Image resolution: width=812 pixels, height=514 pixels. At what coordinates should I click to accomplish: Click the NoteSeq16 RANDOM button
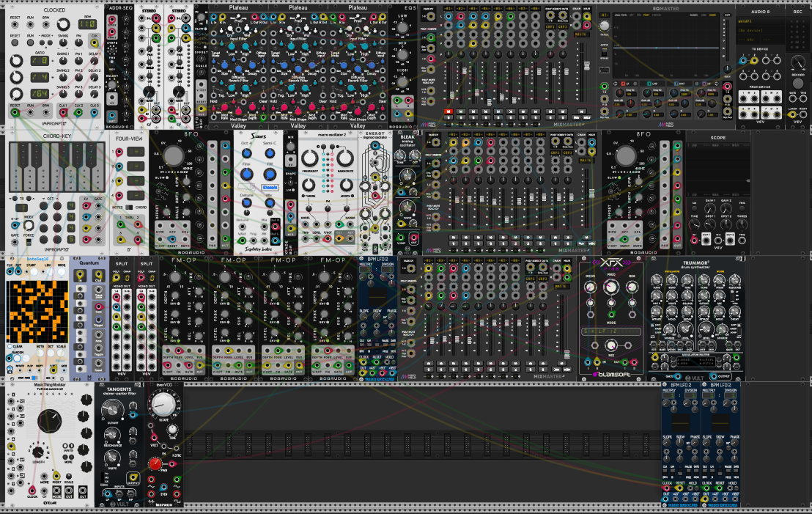17,358
